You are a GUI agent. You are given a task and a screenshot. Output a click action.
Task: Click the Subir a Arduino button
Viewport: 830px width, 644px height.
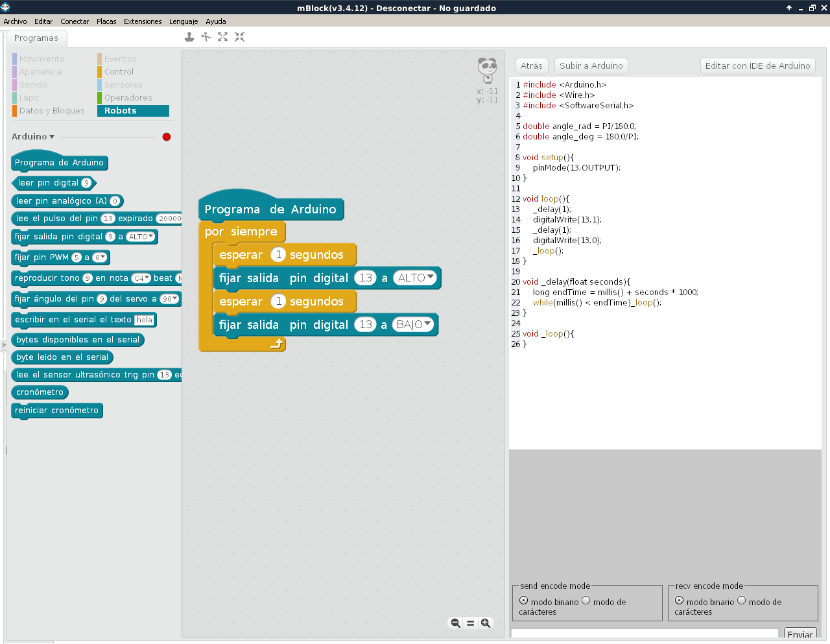(x=591, y=65)
